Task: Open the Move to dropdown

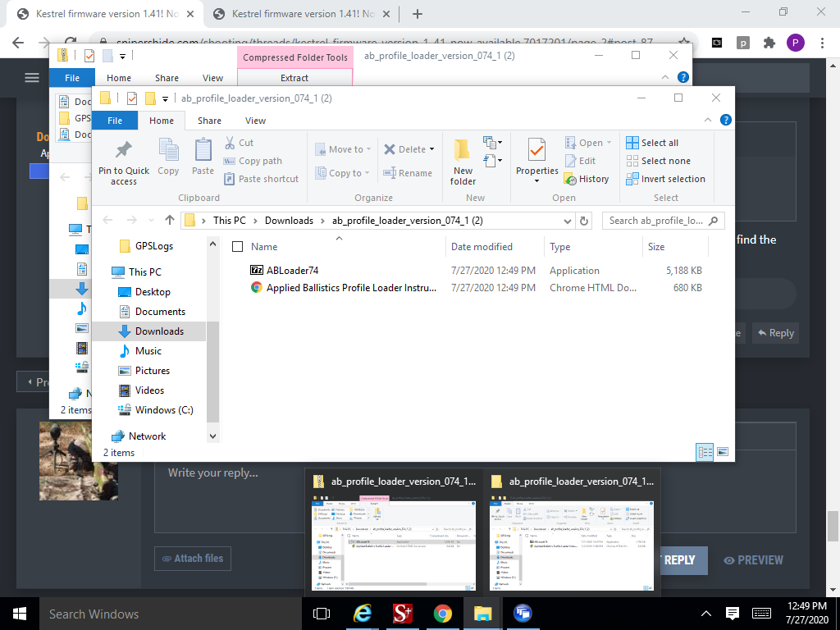Action: pyautogui.click(x=344, y=149)
